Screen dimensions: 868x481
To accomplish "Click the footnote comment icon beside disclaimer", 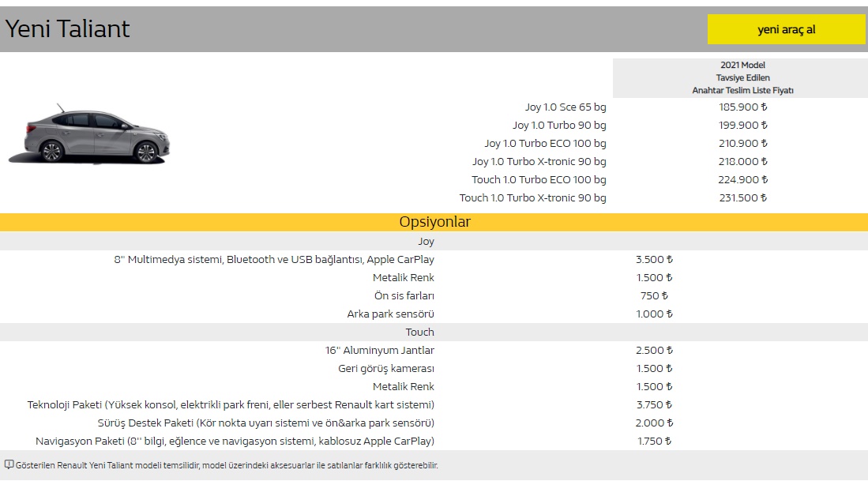I will [9, 465].
